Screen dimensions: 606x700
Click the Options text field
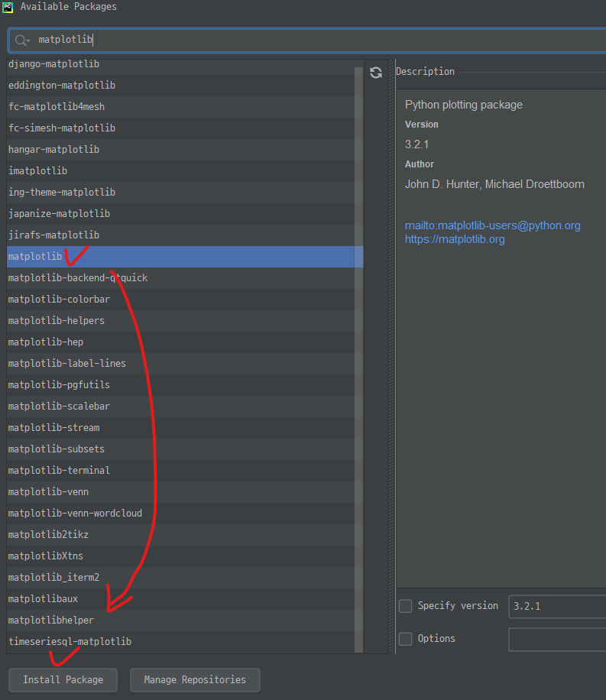(x=557, y=639)
